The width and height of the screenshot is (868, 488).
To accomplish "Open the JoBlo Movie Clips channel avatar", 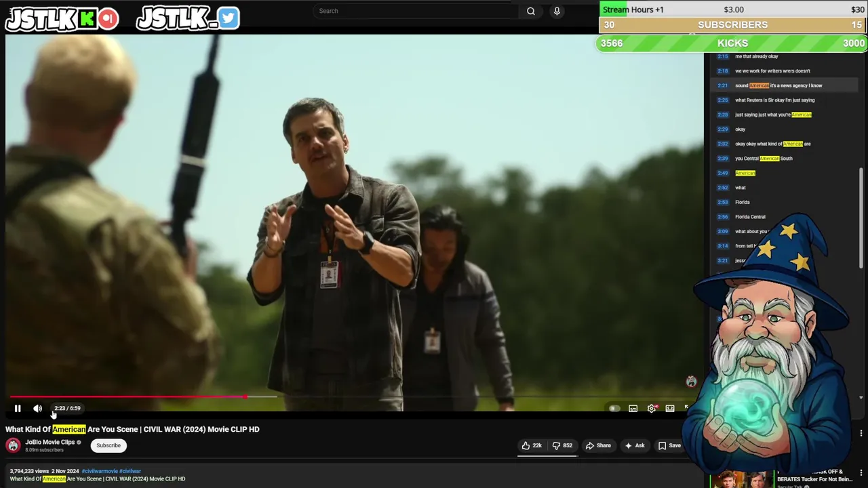I will coord(13,445).
